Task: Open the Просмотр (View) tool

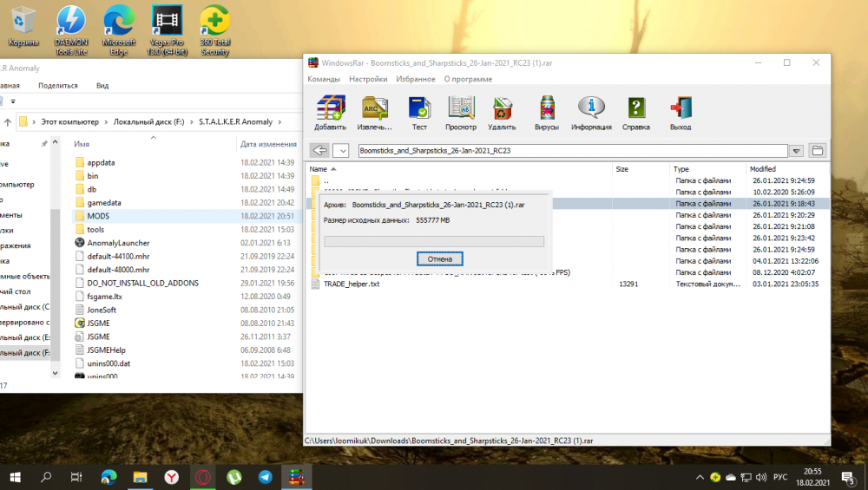Action: point(461,112)
